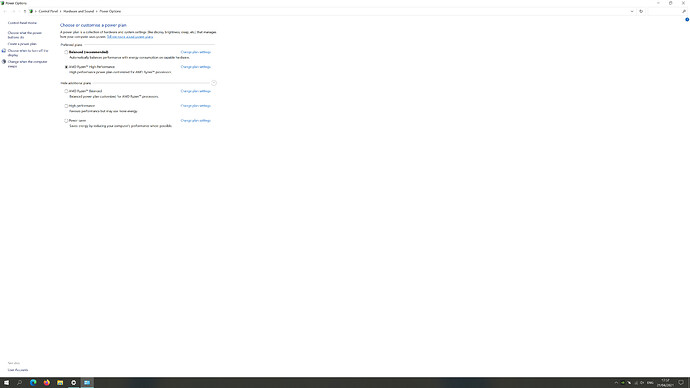Image resolution: width=690 pixels, height=388 pixels.
Task: Open Change when the computer sleeps
Action: pos(27,64)
